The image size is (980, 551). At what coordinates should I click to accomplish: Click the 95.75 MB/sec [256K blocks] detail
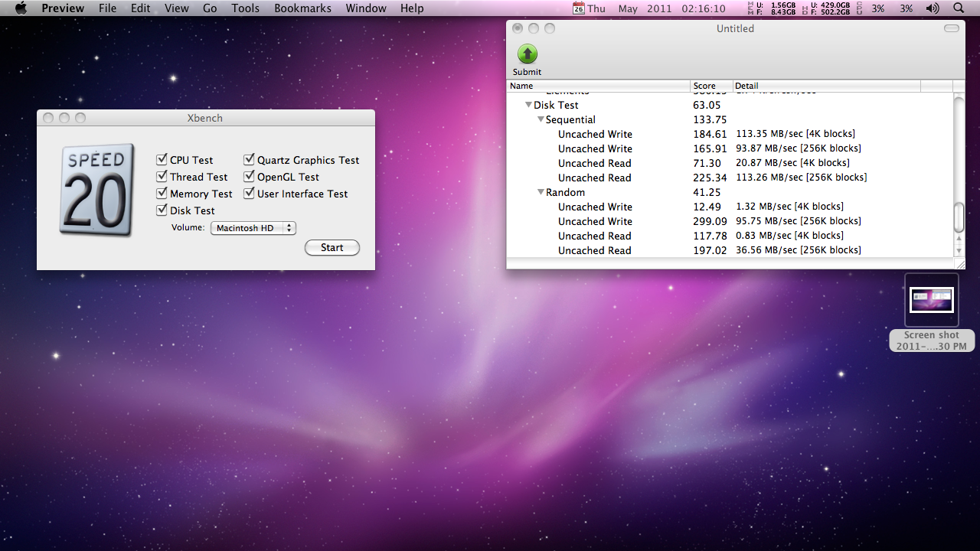point(799,221)
